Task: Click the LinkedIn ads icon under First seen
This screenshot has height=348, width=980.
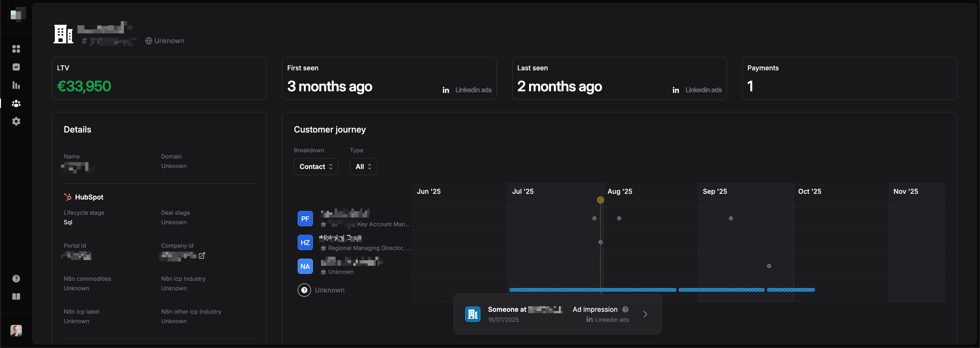Action: [445, 90]
